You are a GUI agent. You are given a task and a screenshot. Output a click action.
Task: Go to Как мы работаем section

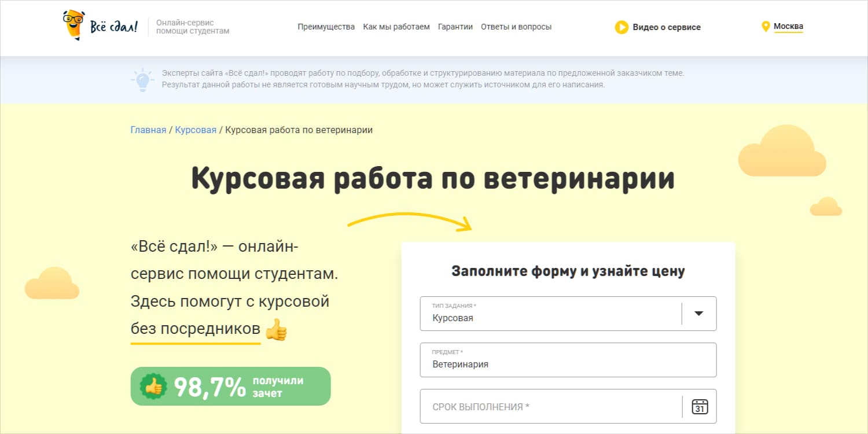point(396,27)
